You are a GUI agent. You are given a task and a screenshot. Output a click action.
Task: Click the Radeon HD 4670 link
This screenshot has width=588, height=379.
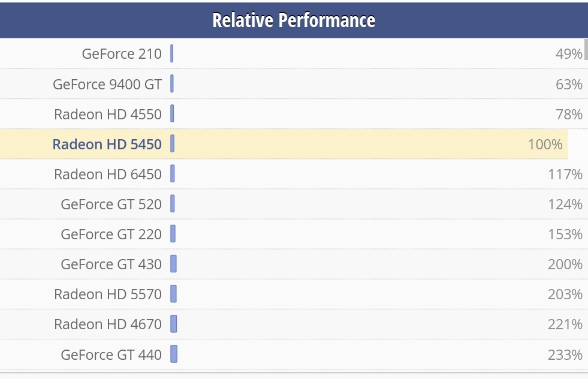tap(108, 324)
